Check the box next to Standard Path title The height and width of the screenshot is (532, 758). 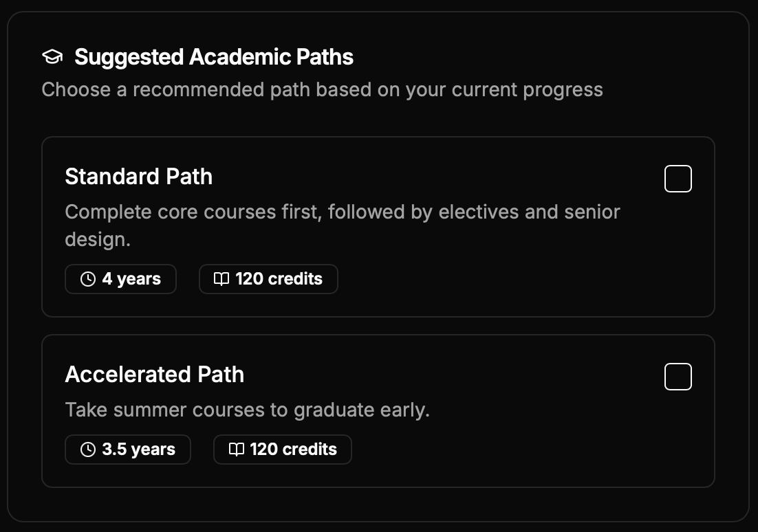coord(678,179)
